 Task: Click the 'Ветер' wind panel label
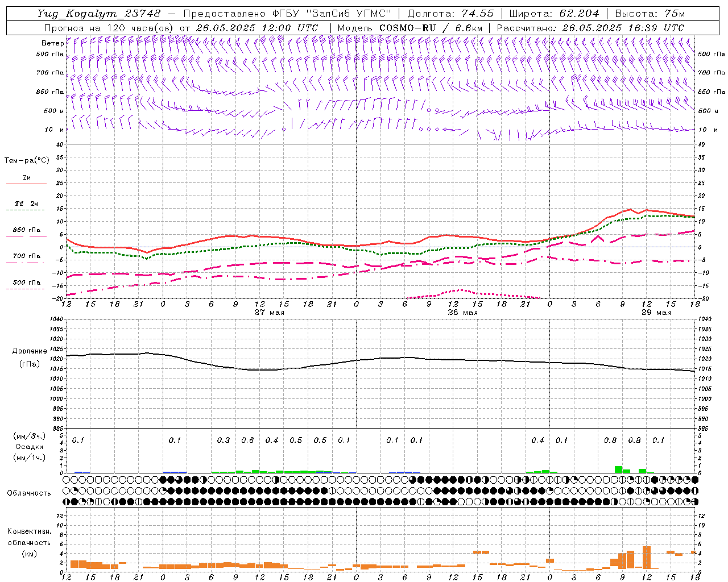[x=52, y=43]
